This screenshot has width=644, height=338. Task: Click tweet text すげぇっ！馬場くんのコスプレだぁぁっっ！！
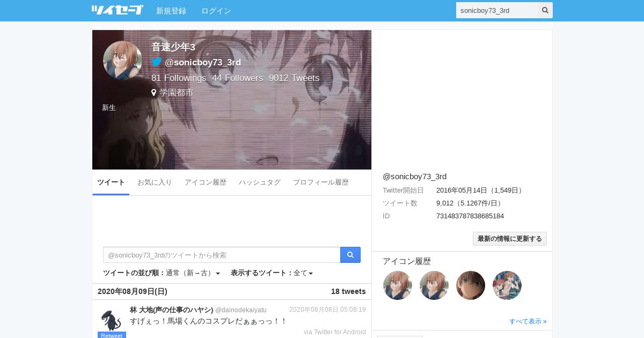(x=209, y=321)
